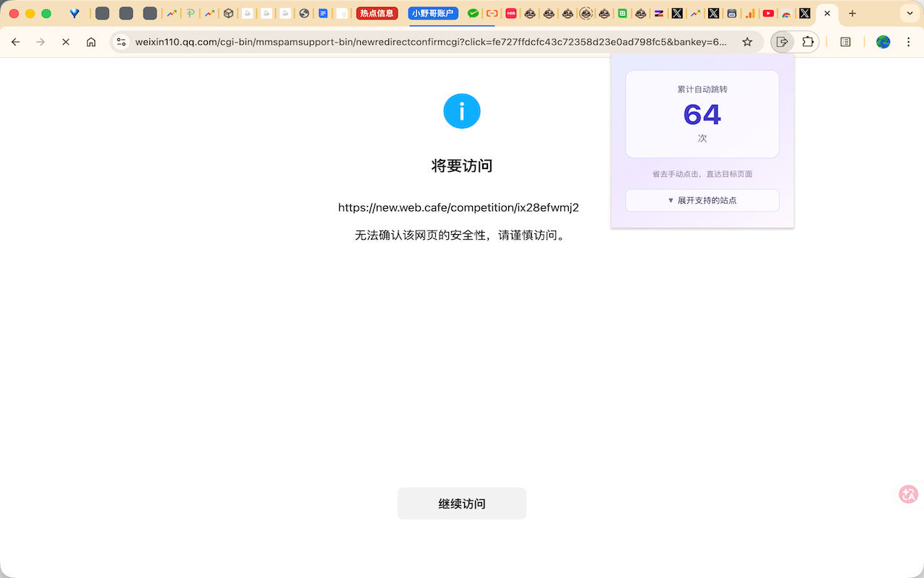The height and width of the screenshot is (578, 924).
Task: Click the auto-redirect extension icon in toolbar
Action: [782, 42]
